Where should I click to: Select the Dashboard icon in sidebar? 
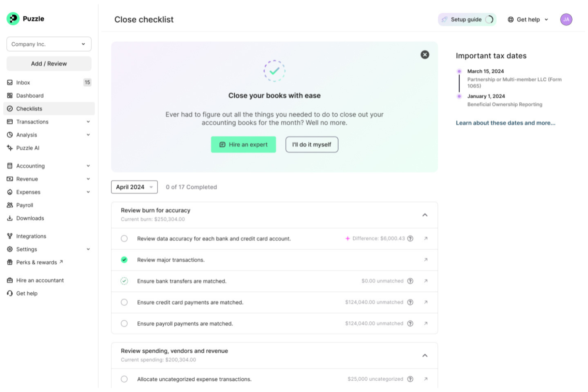click(10, 95)
